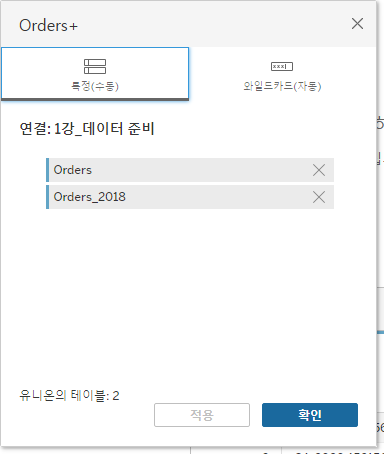Click the blank space right of Orders_2018 name
Image resolution: width=384 pixels, height=454 pixels.
[x=218, y=197]
